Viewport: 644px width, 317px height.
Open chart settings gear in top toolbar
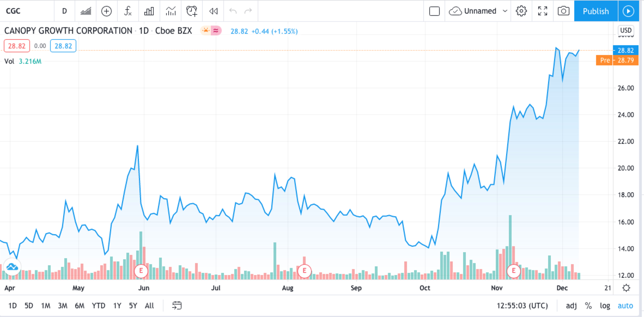(521, 11)
